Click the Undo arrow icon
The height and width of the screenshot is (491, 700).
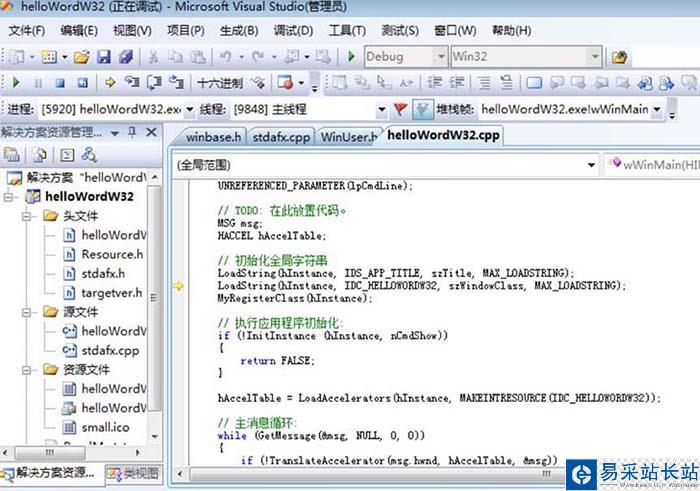[x=226, y=57]
